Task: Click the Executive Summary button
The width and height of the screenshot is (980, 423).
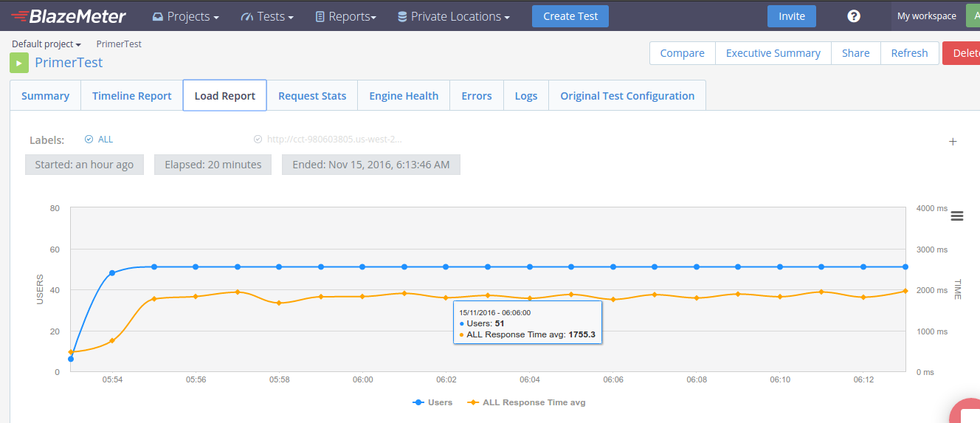Action: point(773,53)
